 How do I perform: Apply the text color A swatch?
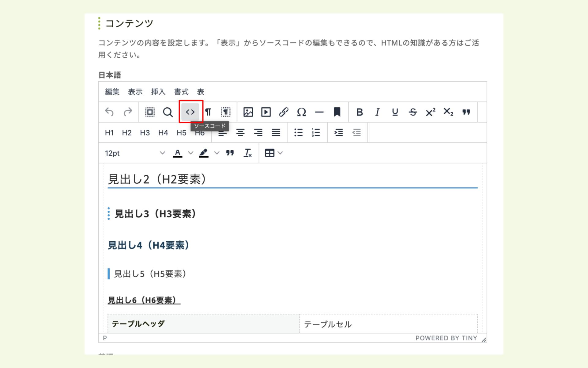coord(178,153)
